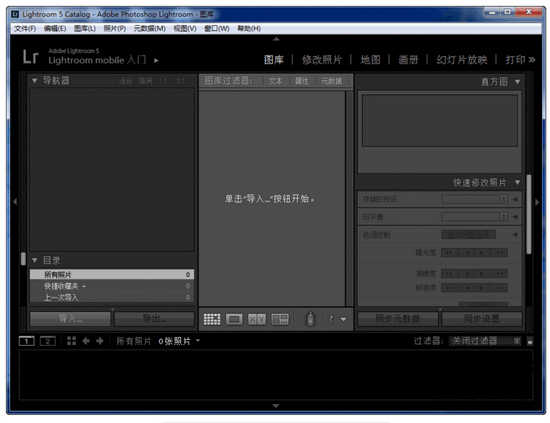Toggle filter switch at filmstrip right end
The width and height of the screenshot is (550, 423).
[x=530, y=341]
